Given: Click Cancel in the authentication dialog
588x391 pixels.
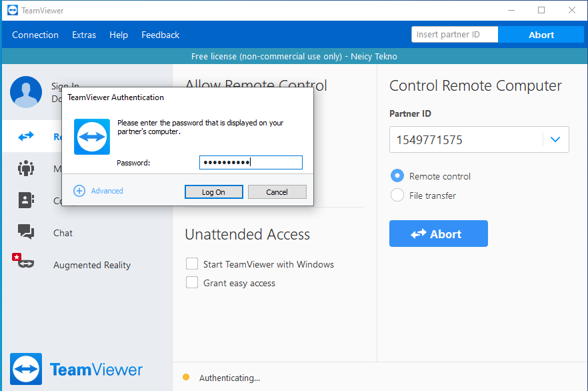Looking at the screenshot, I should [277, 192].
